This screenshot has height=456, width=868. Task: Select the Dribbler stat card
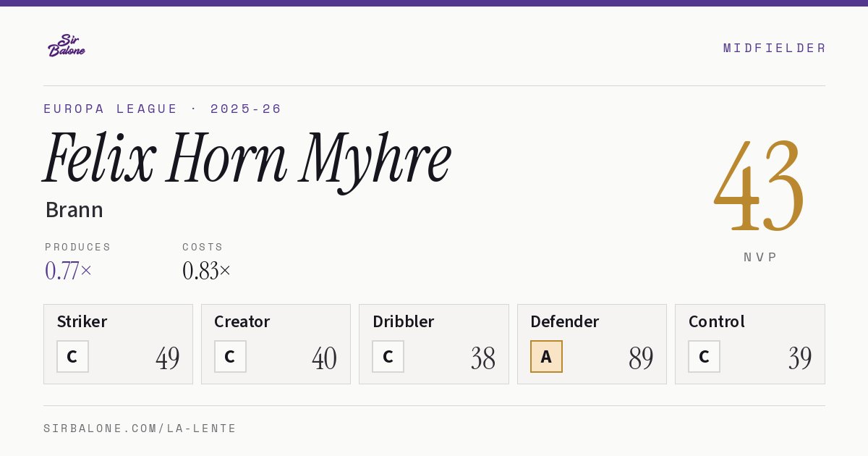pyautogui.click(x=434, y=344)
